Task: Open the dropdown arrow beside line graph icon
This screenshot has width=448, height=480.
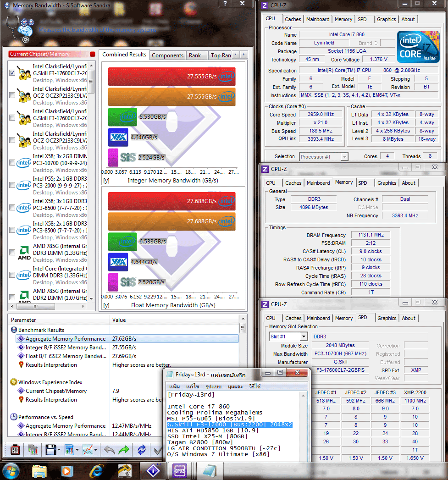Action: tap(95, 450)
